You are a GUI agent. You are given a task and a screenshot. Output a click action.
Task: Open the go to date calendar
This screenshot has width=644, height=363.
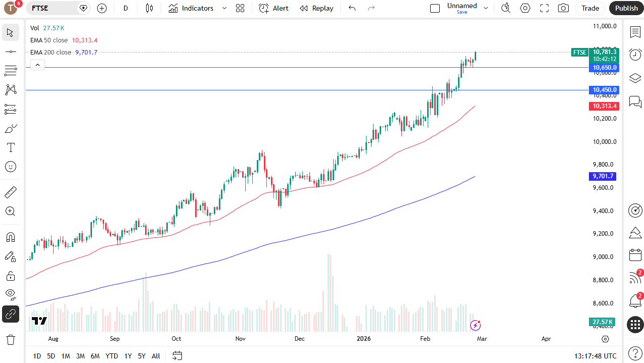click(177, 356)
